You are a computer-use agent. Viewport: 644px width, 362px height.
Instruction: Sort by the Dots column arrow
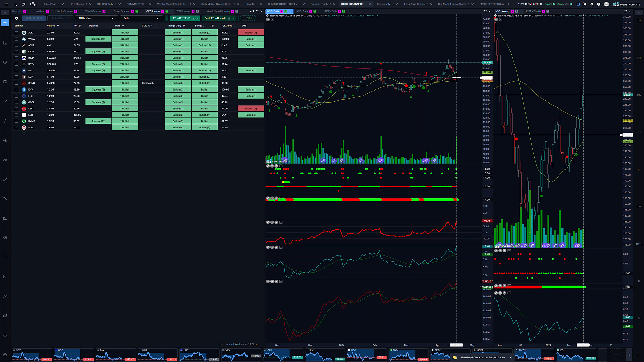click(x=123, y=26)
